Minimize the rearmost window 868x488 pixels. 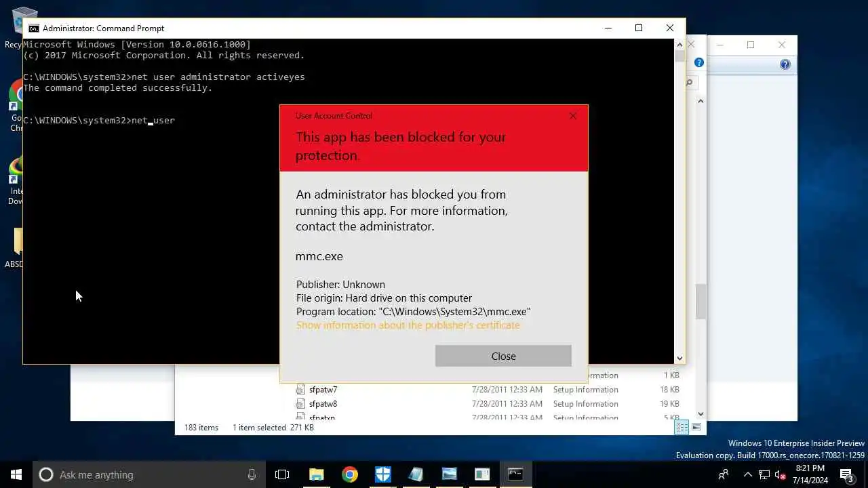point(720,45)
